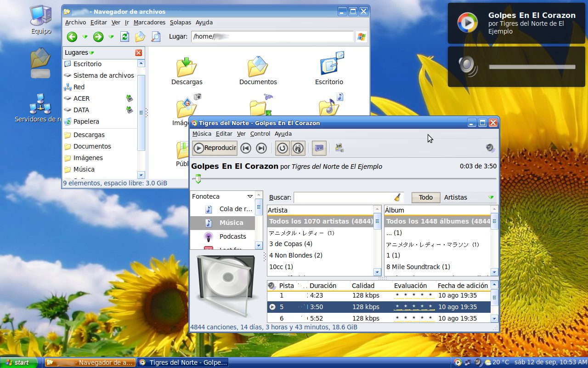Image resolution: width=588 pixels, height=368 pixels.
Task: Click the Reproducir play button
Action: [215, 148]
